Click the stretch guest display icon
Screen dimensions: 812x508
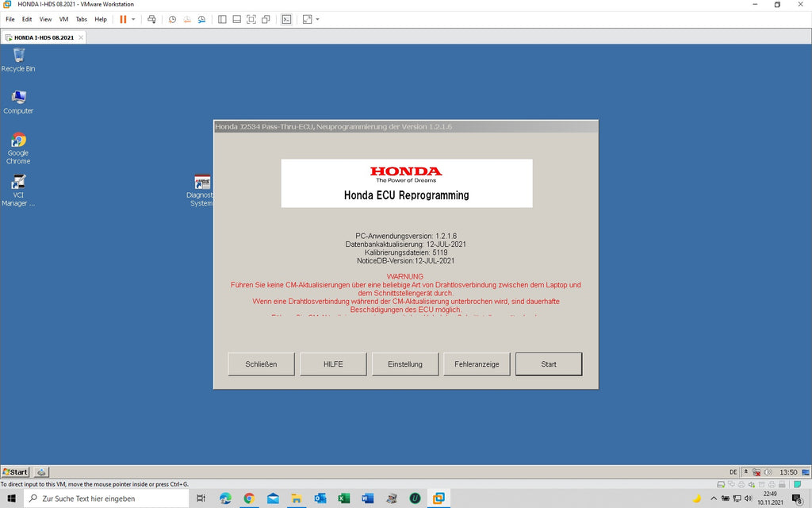(307, 19)
